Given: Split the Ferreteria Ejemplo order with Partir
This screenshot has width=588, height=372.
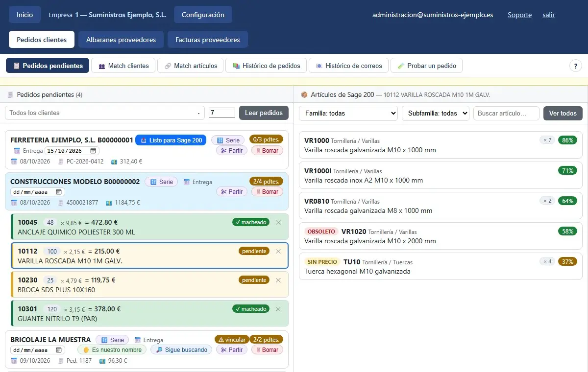Looking at the screenshot, I should click(x=232, y=150).
